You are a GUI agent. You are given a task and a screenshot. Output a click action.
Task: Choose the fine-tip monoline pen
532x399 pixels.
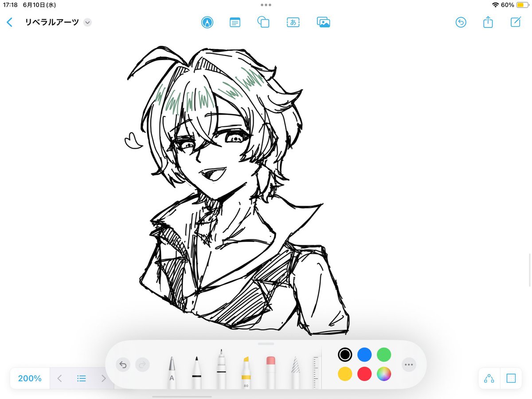(x=221, y=369)
